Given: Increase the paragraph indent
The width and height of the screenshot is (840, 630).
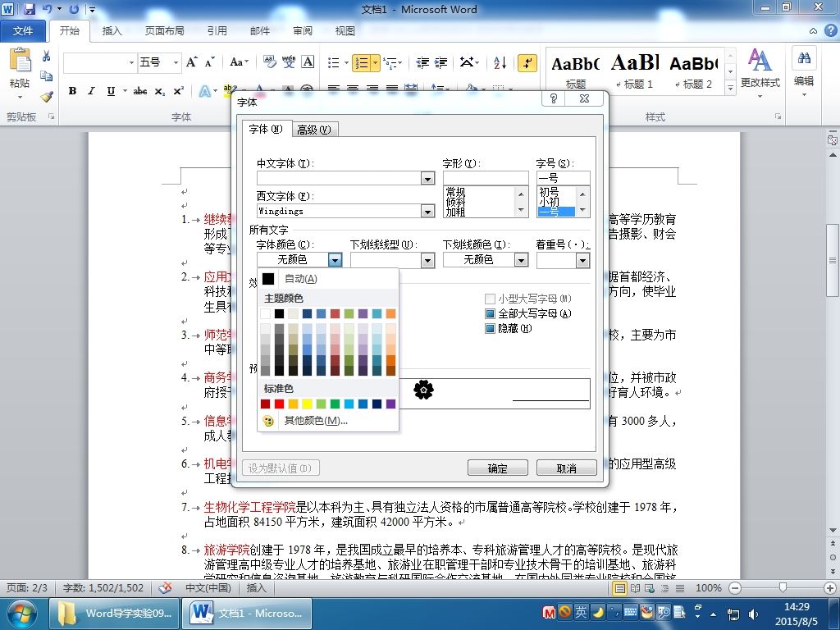Looking at the screenshot, I should point(441,62).
